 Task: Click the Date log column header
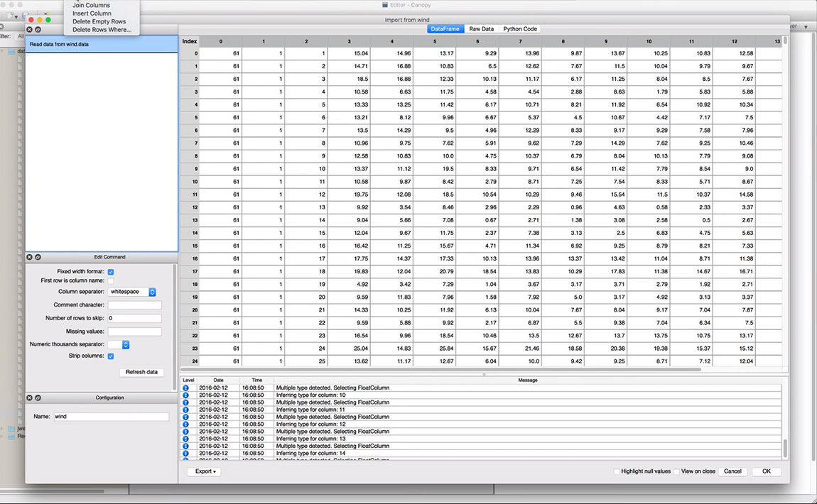[218, 380]
